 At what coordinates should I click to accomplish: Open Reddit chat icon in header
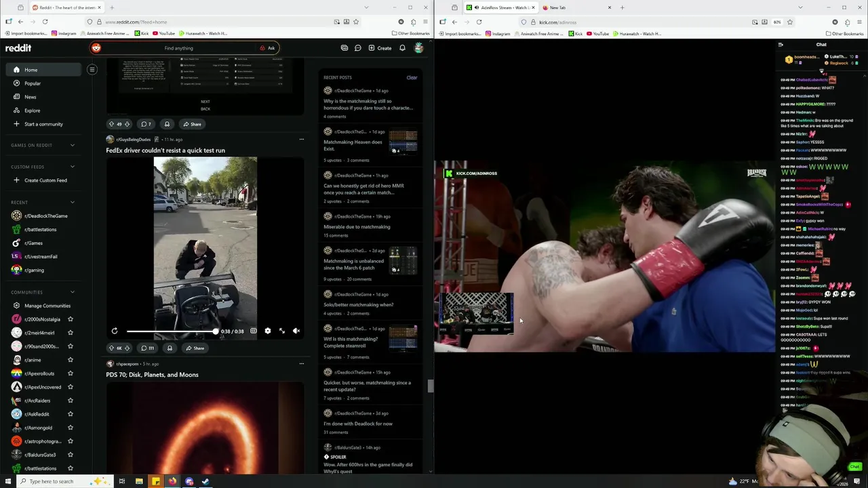(x=357, y=48)
